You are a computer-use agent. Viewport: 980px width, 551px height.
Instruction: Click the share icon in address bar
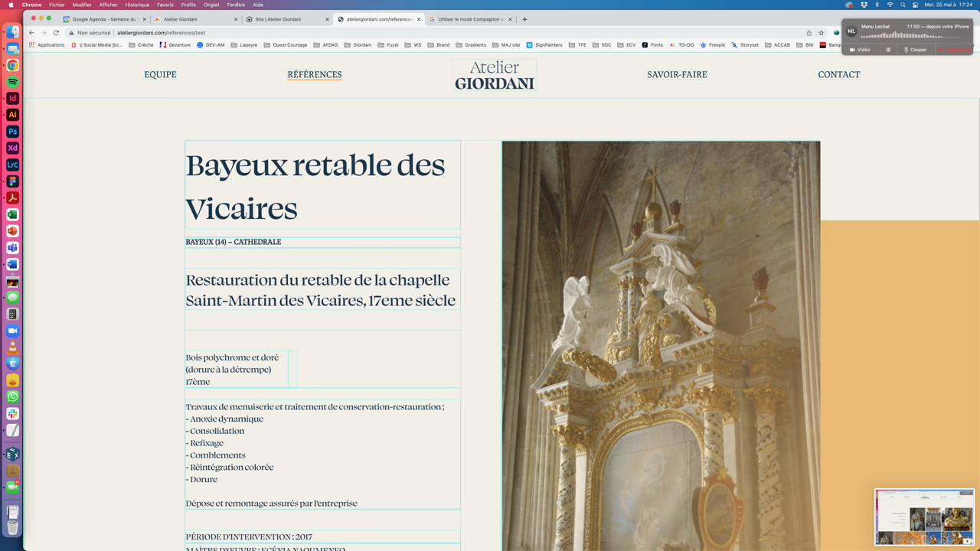[x=808, y=33]
